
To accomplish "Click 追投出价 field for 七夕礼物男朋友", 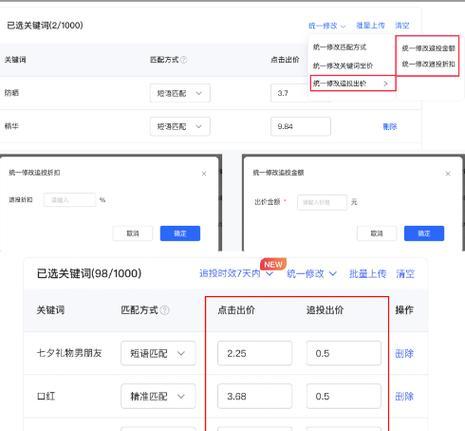I will [344, 353].
